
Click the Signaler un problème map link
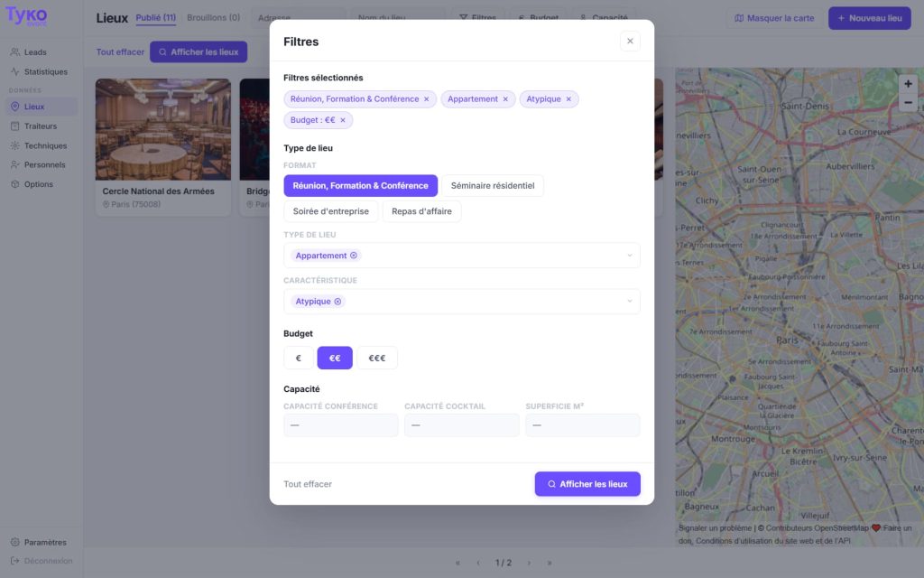(x=715, y=528)
